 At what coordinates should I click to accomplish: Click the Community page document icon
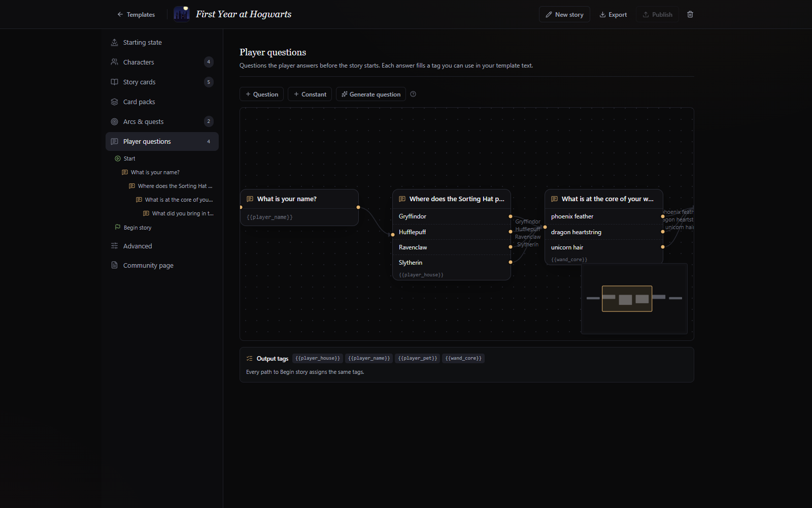(114, 265)
